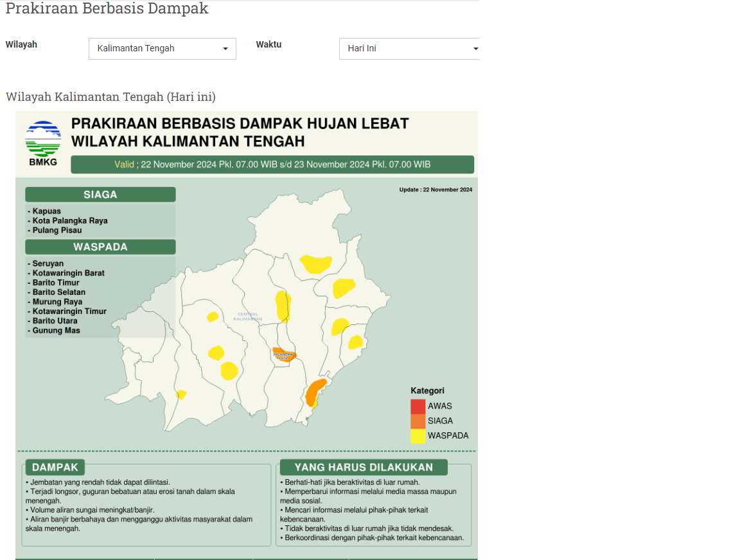Viewport: 740px width, 560px height.
Task: Click 'Seruyan' in the WASPADA list
Action: (x=48, y=263)
